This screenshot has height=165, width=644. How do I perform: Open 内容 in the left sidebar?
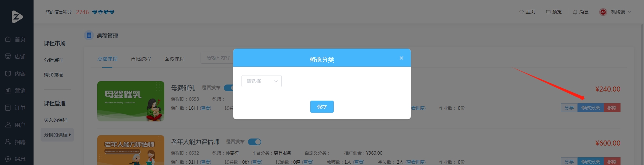16,73
